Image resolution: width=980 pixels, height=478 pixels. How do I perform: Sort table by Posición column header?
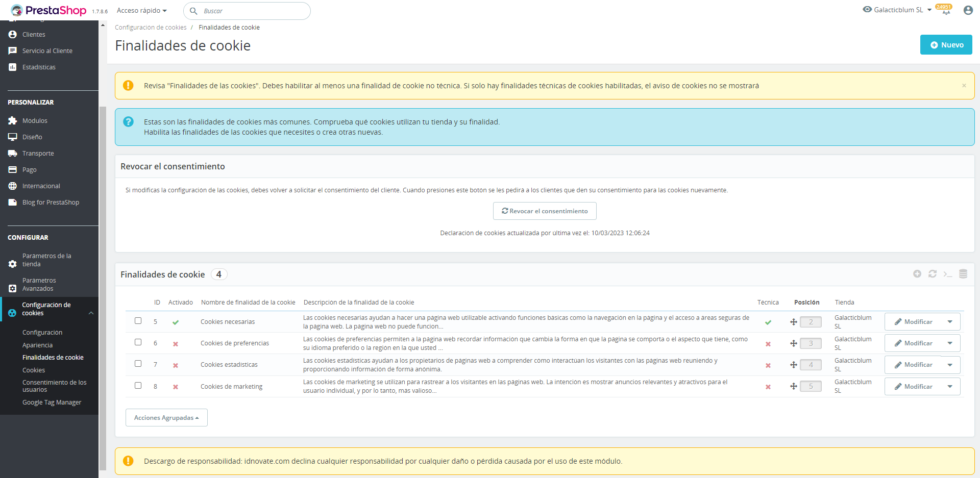click(x=806, y=303)
